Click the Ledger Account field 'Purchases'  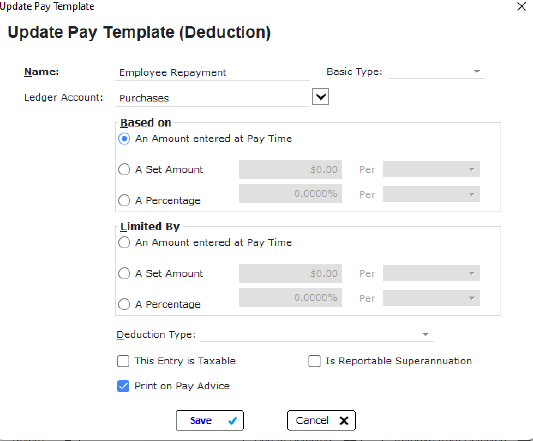212,98
